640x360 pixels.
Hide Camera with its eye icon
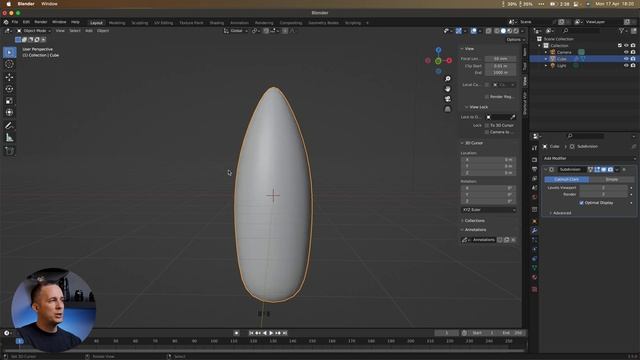point(626,52)
